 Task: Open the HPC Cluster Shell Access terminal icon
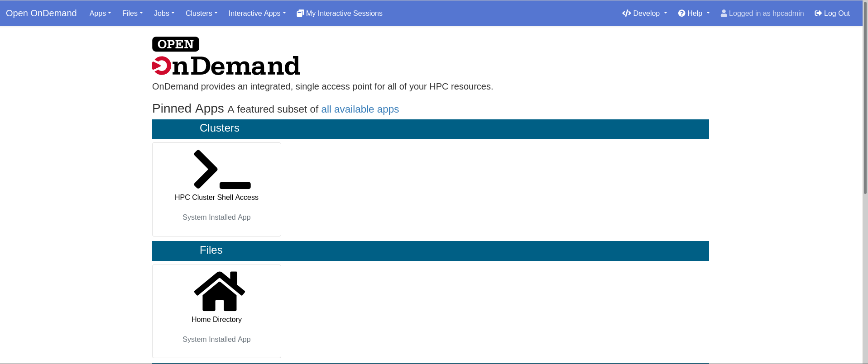[x=222, y=169]
